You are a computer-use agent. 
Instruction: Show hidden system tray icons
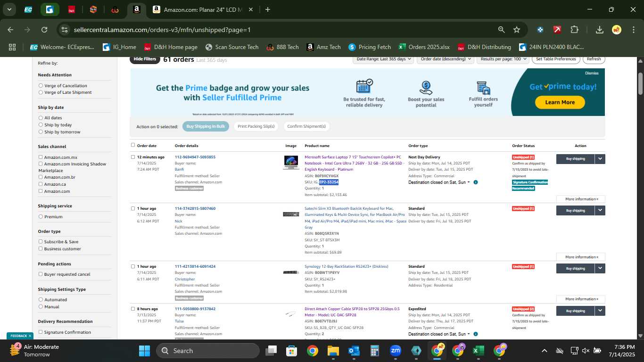[x=545, y=351]
